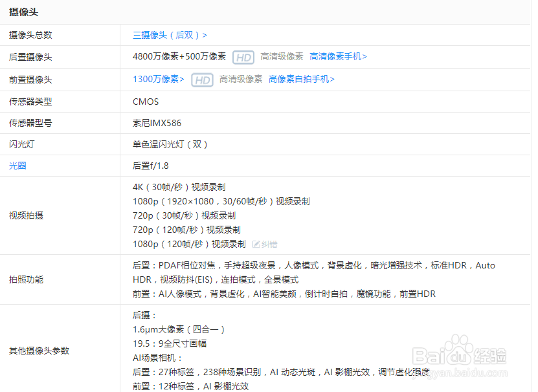Select the 1.6μm大像素（四合一）line
Viewport: 538px width, 392px height.
(179, 330)
